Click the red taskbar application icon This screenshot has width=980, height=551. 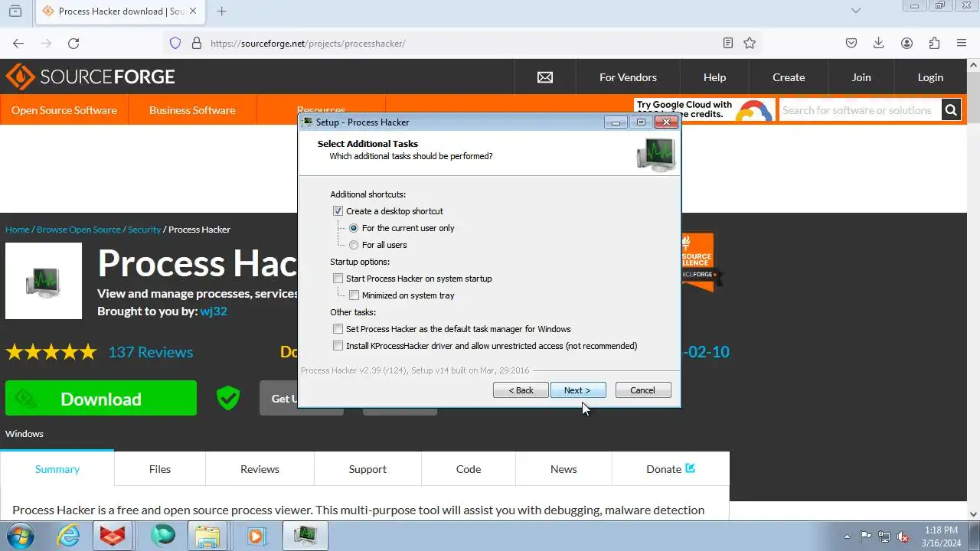[x=113, y=536]
